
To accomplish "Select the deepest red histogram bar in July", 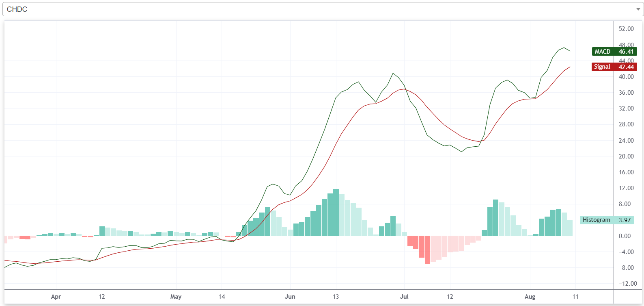I will pyautogui.click(x=427, y=250).
